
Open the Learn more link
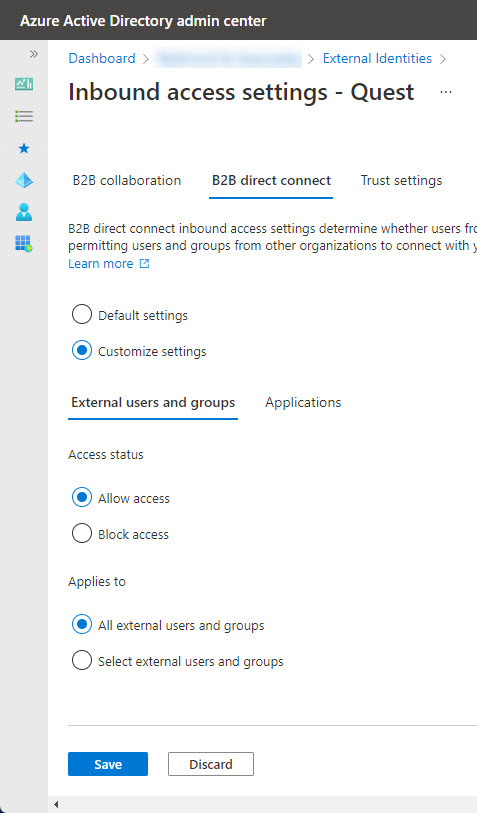101,263
